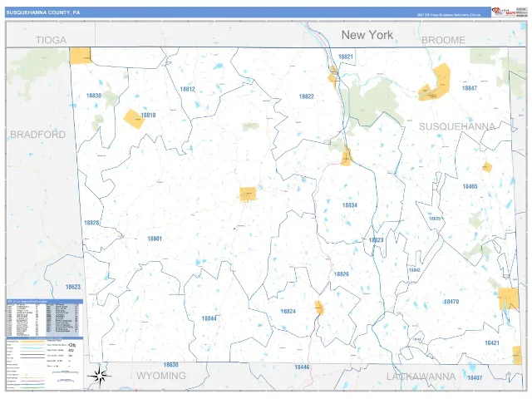Screen dimensions: 532x399
Task: Click the orange city area beside 18818
Action: (x=134, y=119)
